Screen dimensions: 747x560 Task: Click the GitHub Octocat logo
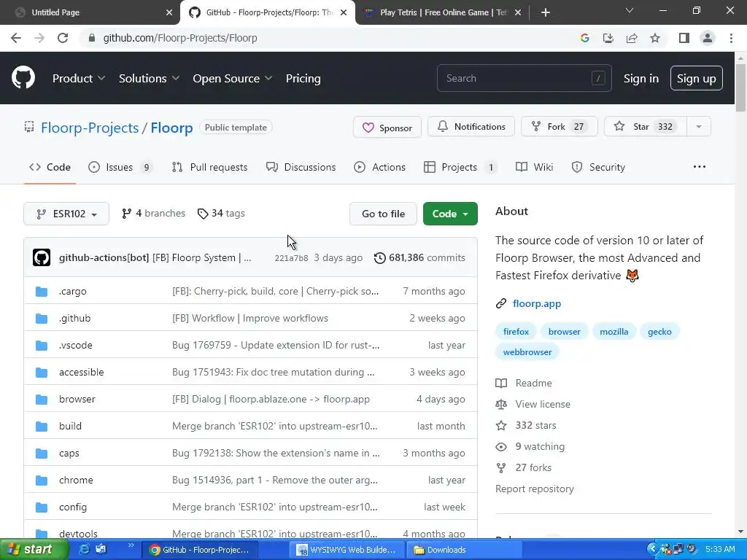[23, 77]
